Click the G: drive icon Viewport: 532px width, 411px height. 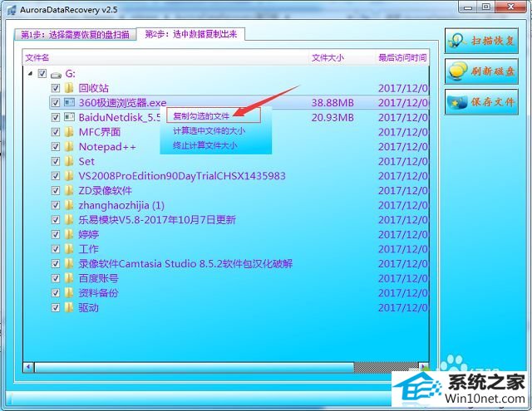[56, 74]
